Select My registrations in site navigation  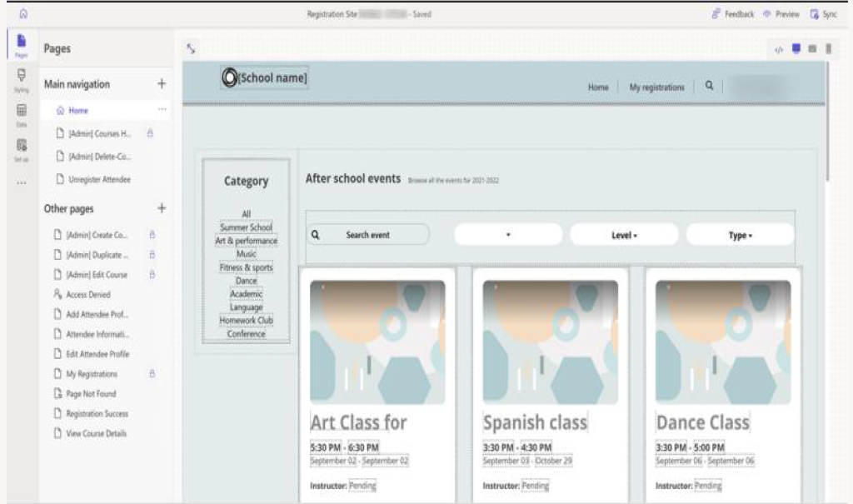pos(656,87)
